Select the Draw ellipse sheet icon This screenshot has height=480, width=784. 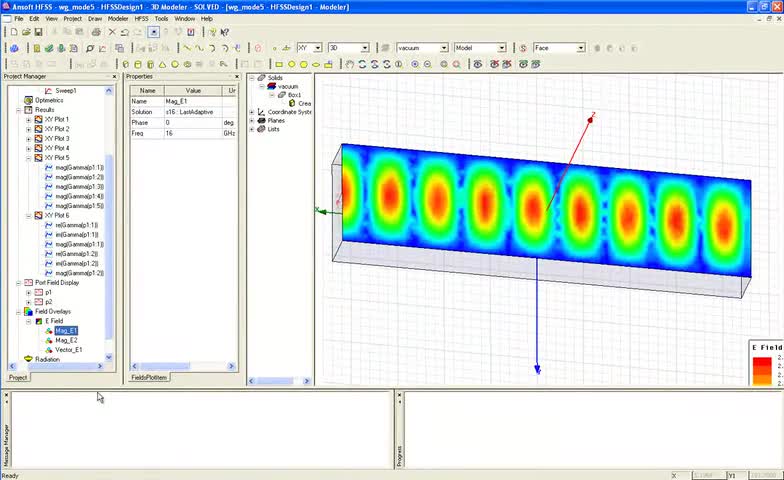point(316,64)
